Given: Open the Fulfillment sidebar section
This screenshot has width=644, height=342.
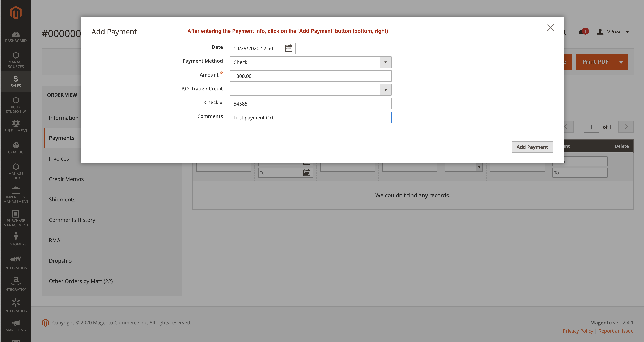Looking at the screenshot, I should (16, 126).
